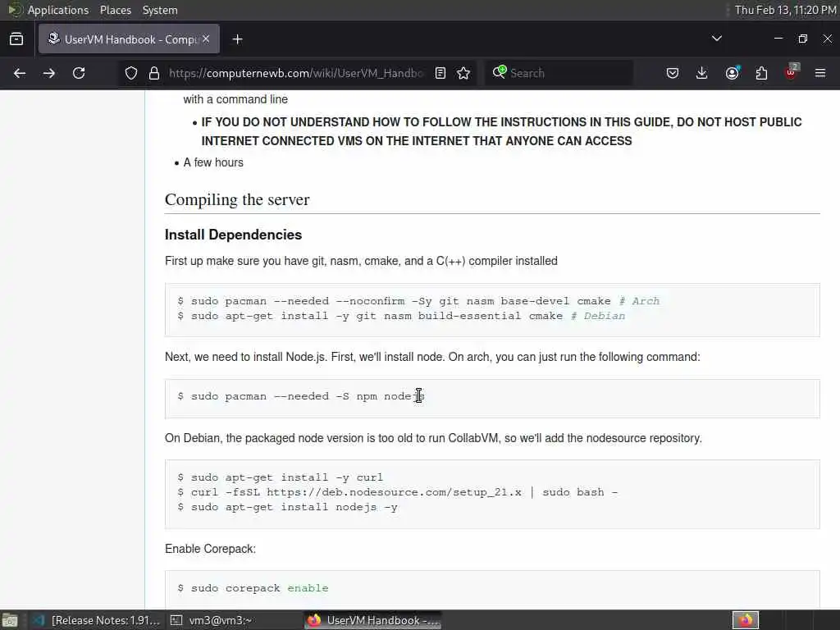Viewport: 840px width, 630px height.
Task: Go back to the previous page
Action: [20, 73]
